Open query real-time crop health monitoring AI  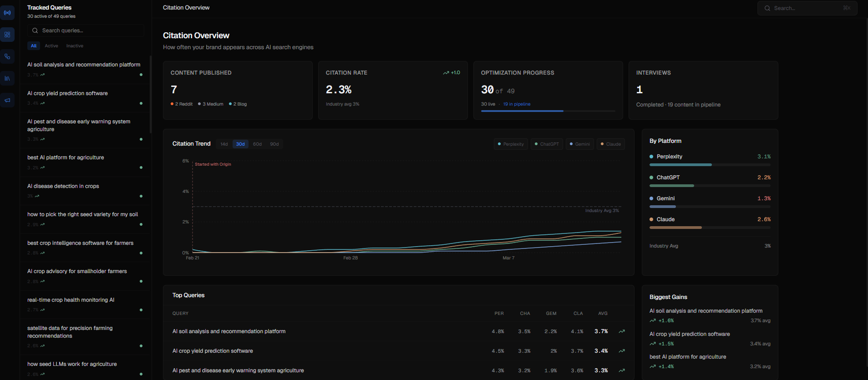coord(85,305)
